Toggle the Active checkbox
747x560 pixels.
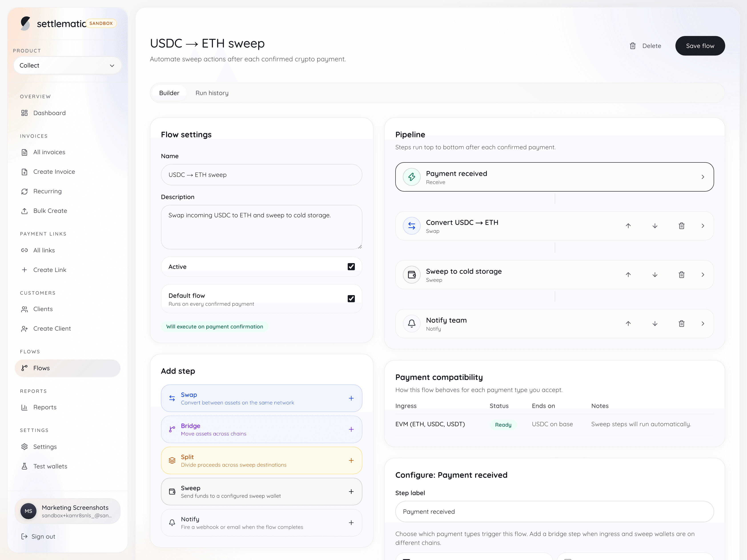point(351,267)
